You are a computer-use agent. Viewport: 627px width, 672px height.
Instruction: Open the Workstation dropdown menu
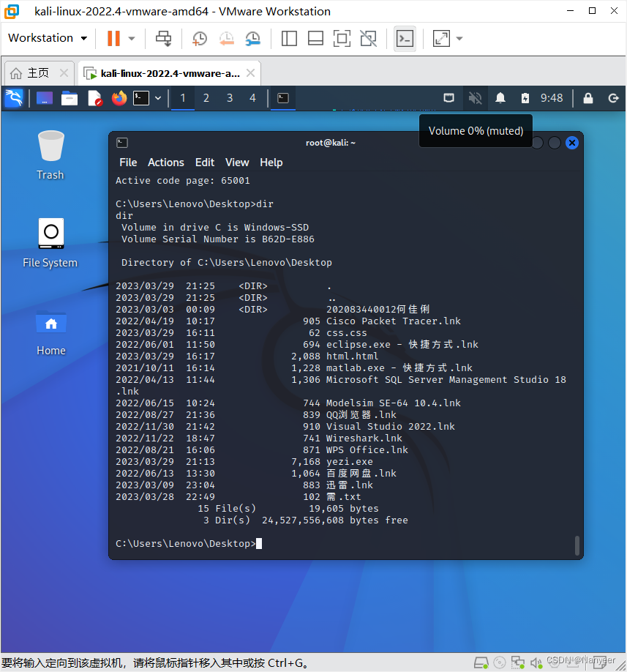(47, 38)
